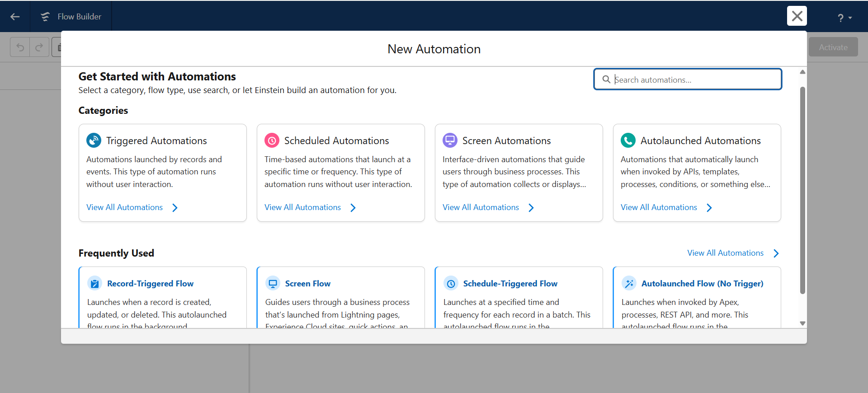This screenshot has width=868, height=393.
Task: Open the help question mark menu
Action: tap(844, 18)
